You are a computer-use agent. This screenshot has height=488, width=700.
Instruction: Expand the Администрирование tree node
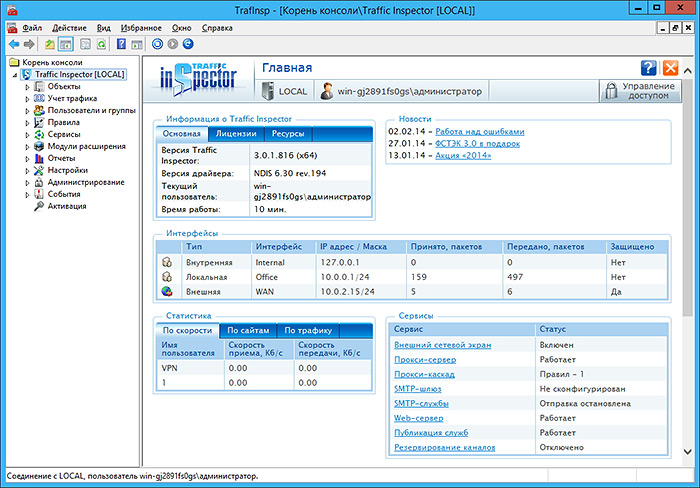click(27, 183)
